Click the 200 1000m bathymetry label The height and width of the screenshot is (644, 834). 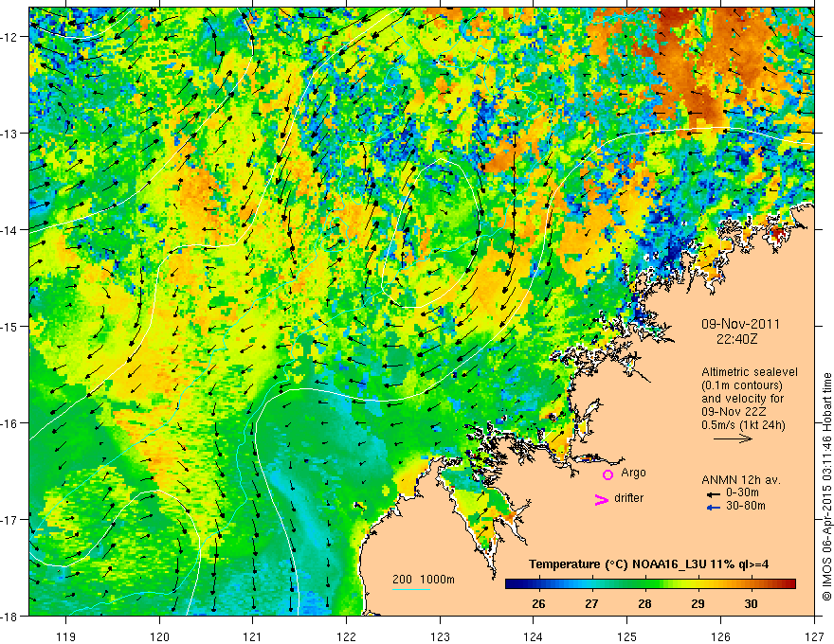[x=424, y=580]
